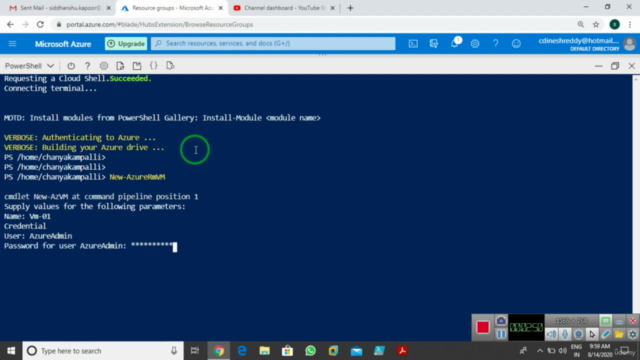Open the Directory + subscription filter icon

433,44
